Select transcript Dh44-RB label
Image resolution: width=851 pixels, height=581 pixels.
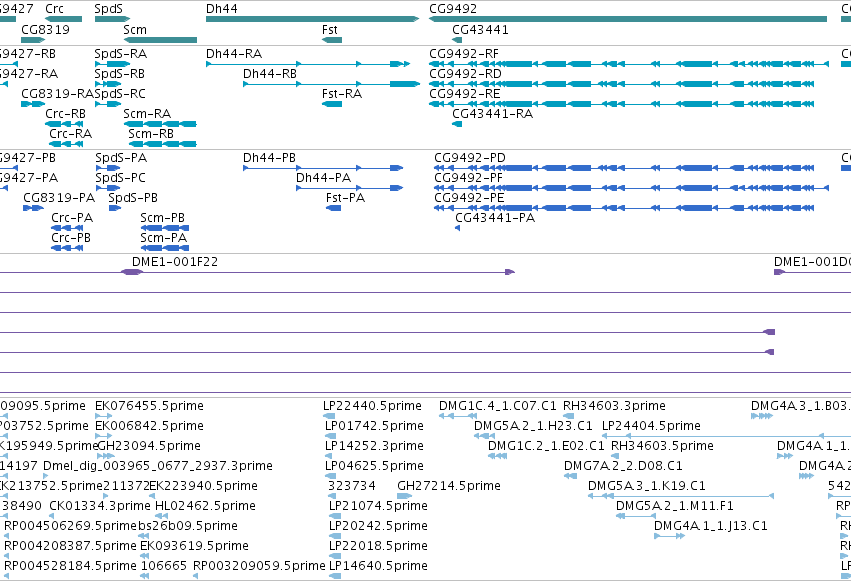(270, 74)
